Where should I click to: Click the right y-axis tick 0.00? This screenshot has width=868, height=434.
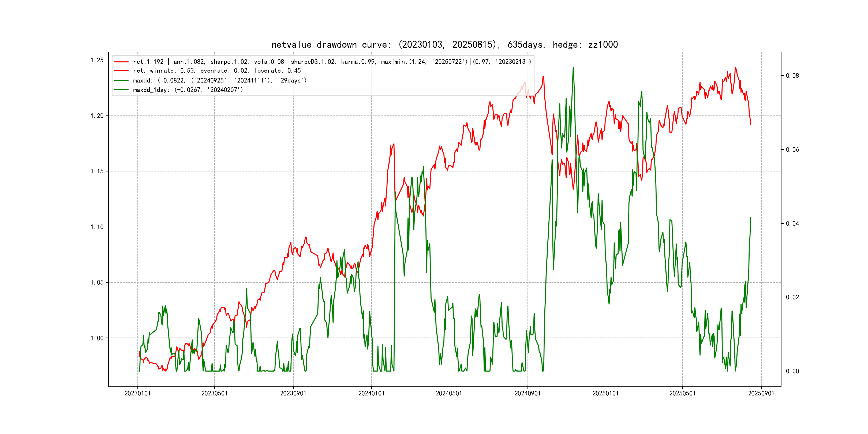tap(792, 371)
